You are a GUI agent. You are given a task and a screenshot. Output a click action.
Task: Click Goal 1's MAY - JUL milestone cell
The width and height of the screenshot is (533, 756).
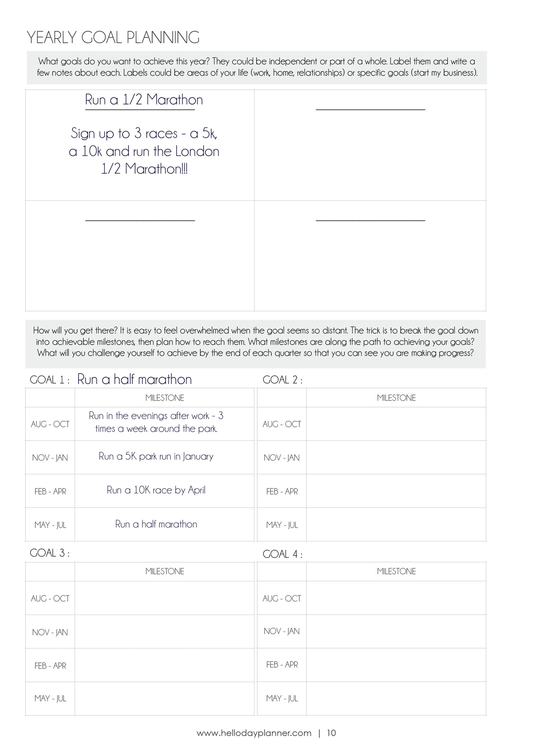tap(156, 524)
